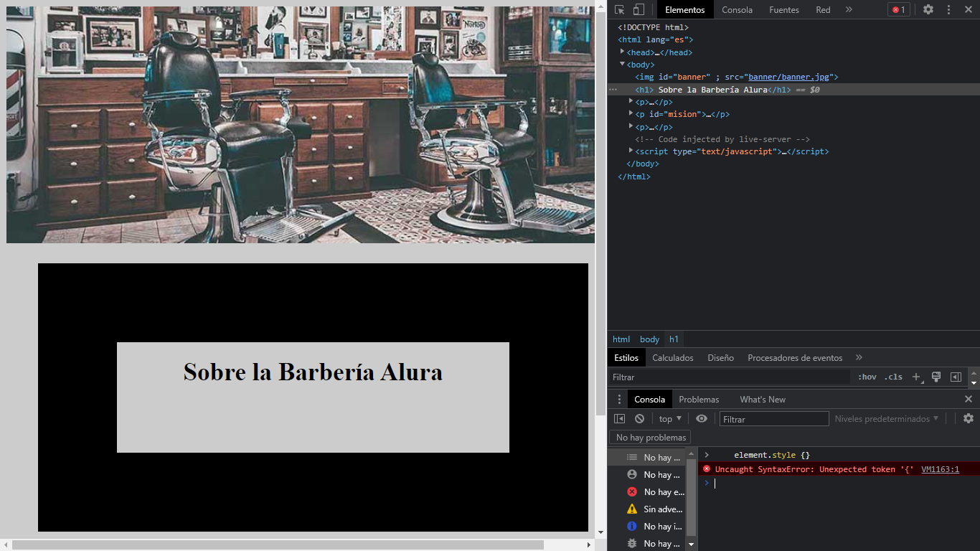The width and height of the screenshot is (980, 551).
Task: Close the bottom drawer panel
Action: pos(969,399)
